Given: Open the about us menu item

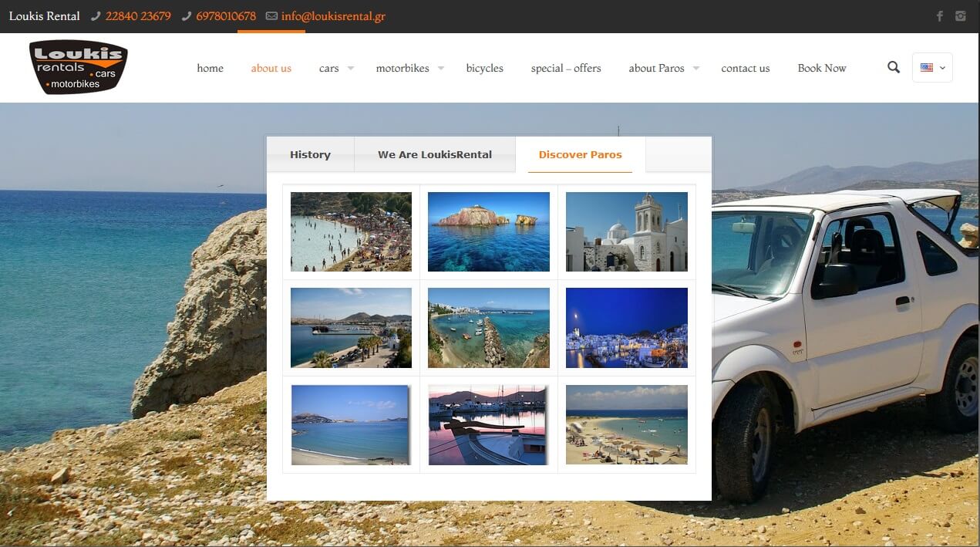Looking at the screenshot, I should click(x=271, y=68).
